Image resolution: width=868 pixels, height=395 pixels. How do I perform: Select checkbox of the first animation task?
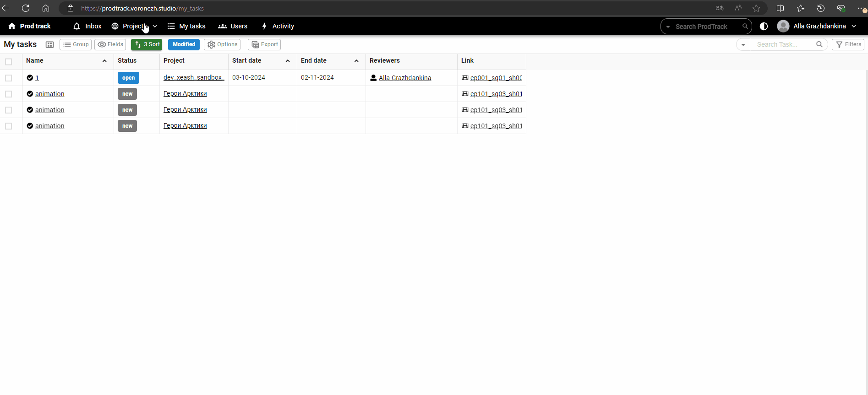click(9, 94)
